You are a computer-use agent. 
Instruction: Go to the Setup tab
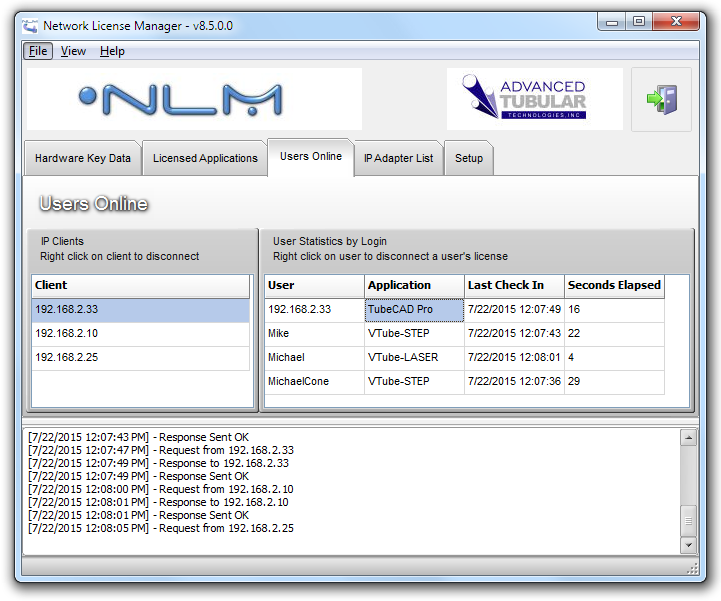(x=469, y=158)
